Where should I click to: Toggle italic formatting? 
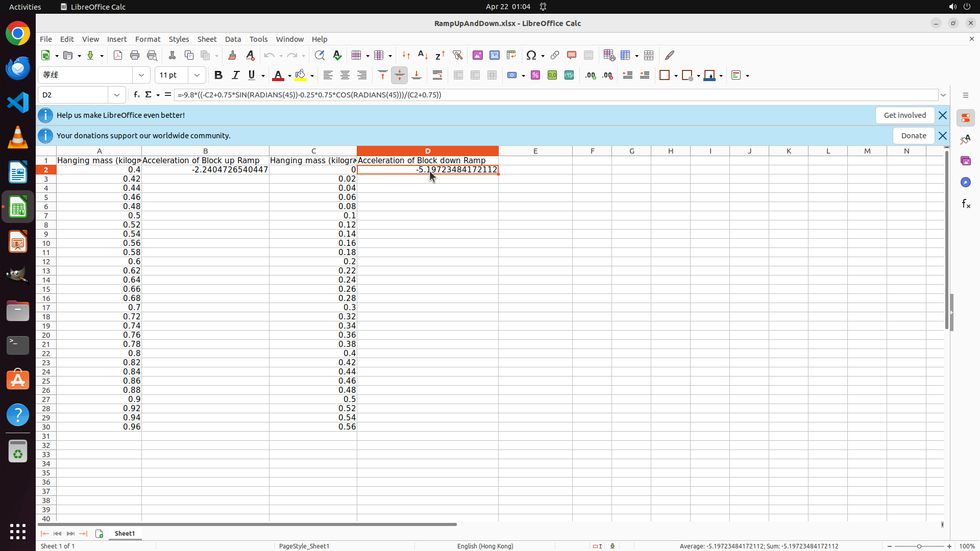point(235,76)
